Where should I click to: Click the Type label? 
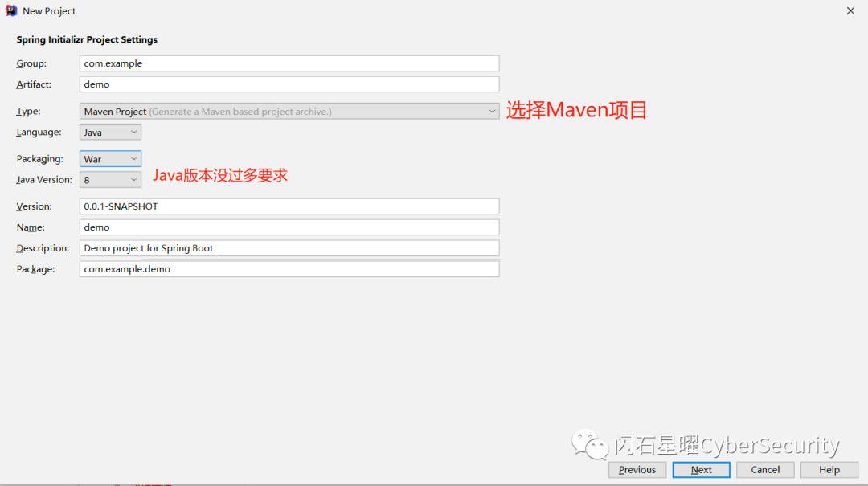coord(28,112)
